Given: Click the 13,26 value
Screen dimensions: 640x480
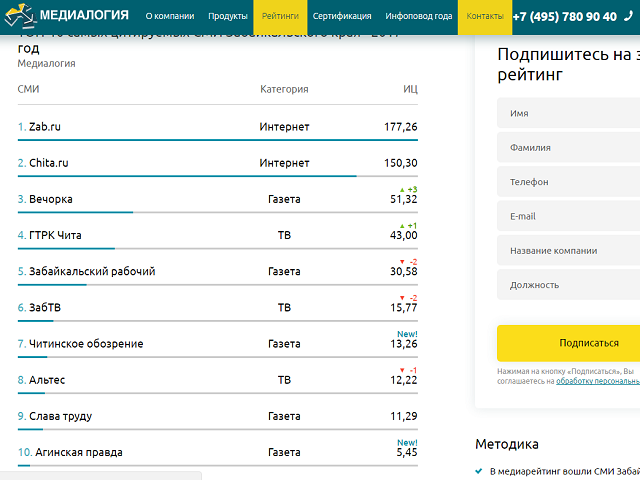Looking at the screenshot, I should tap(404, 344).
